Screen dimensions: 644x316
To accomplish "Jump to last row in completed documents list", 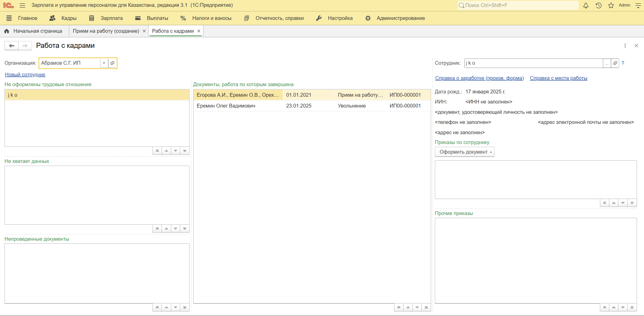I will click(426, 307).
